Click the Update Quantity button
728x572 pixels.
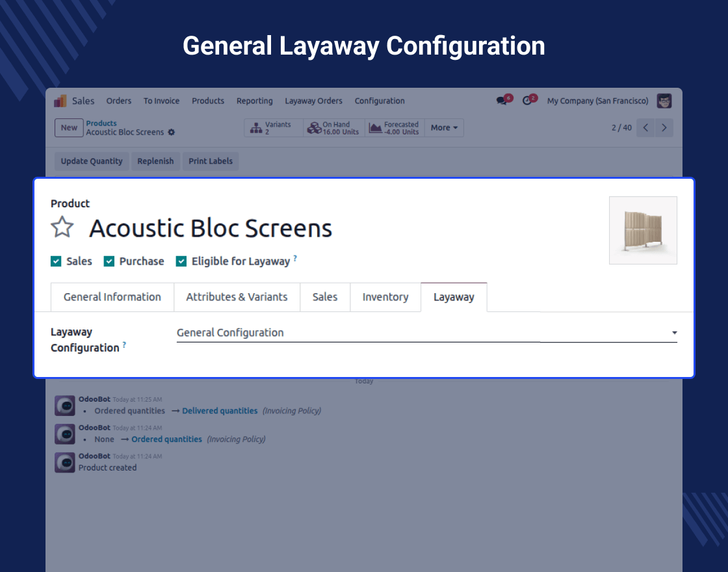click(92, 161)
